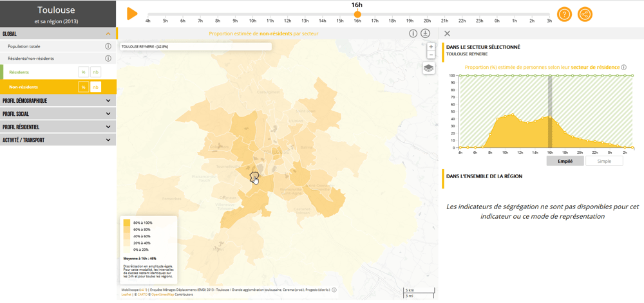The height and width of the screenshot is (303, 644).
Task: Switch Non-résidents to number (nb) mode
Action: point(96,87)
